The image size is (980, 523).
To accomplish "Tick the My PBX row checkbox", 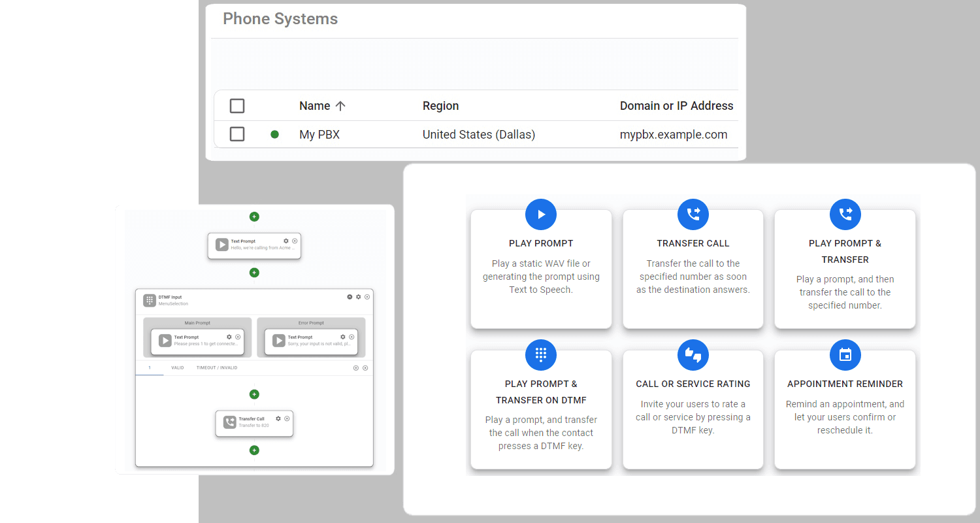I will coord(237,134).
